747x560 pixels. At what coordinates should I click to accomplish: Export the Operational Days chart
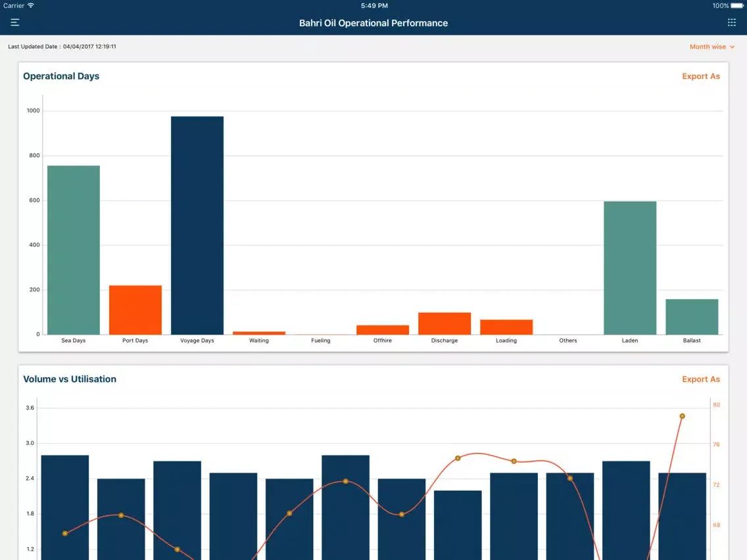pos(701,76)
